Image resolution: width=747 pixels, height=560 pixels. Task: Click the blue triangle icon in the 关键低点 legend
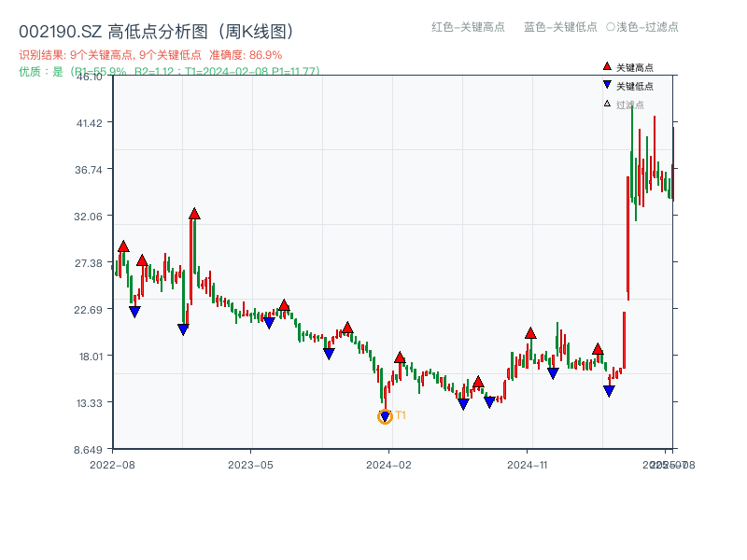coord(607,85)
